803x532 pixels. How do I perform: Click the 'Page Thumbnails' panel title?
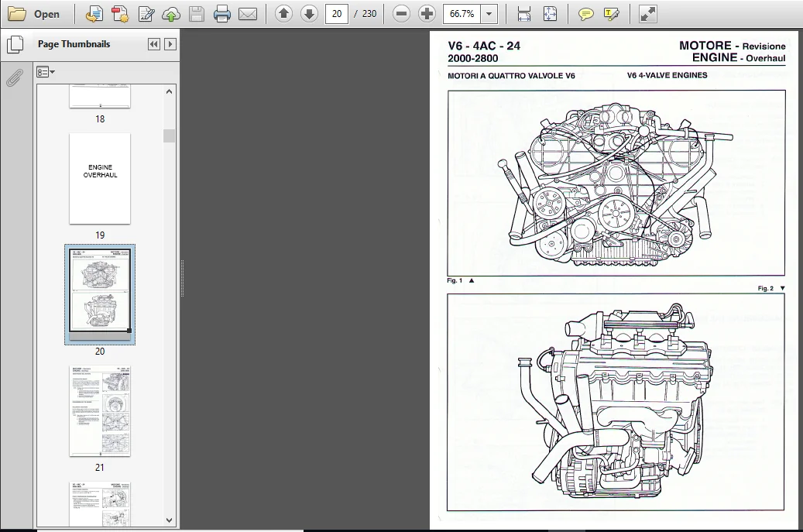click(74, 44)
